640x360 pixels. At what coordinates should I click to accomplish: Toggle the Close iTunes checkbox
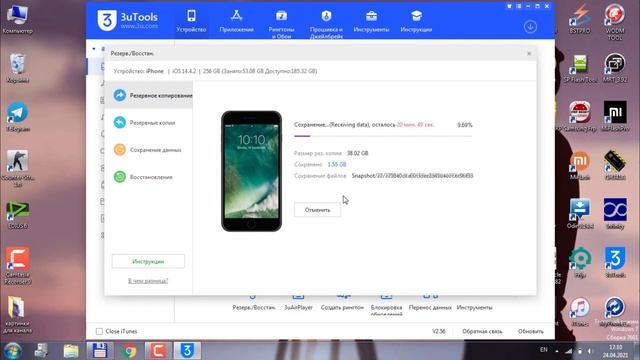tap(99, 331)
